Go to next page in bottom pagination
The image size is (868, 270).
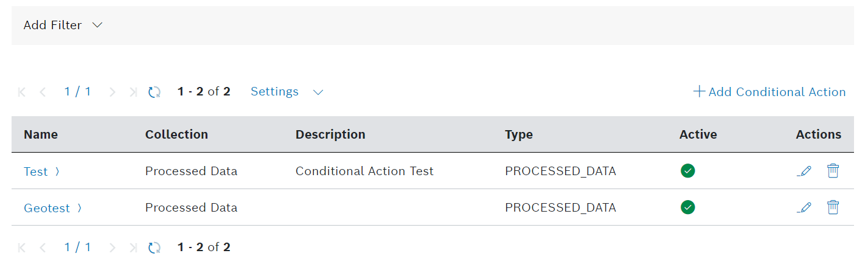[113, 247]
